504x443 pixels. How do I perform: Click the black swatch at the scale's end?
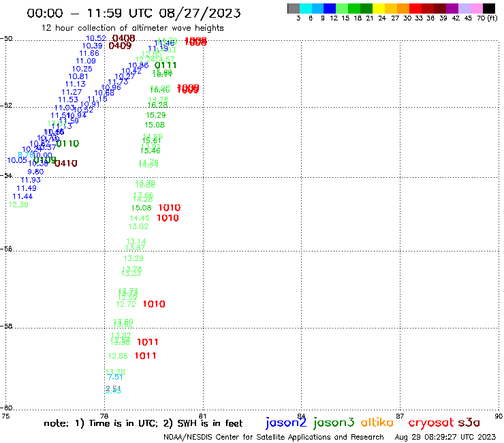coord(488,8)
